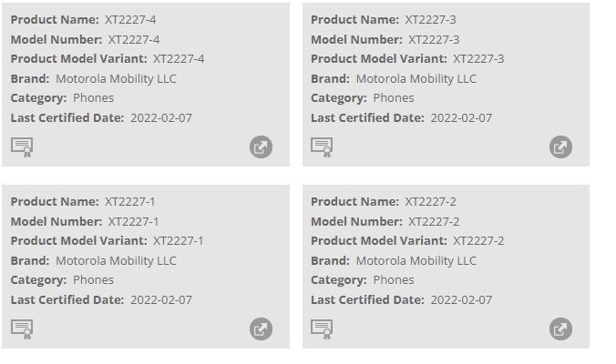Show certificate icon on the XT2227-2 card
Screen dimensions: 616x364
(x=322, y=329)
